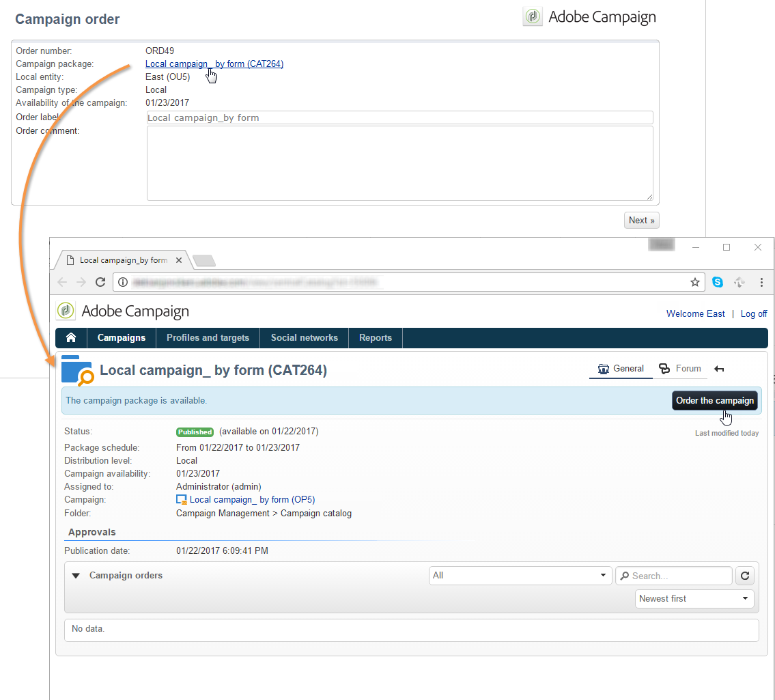Image resolution: width=775 pixels, height=700 pixels.
Task: Switch to the Forum tab
Action: coord(680,369)
